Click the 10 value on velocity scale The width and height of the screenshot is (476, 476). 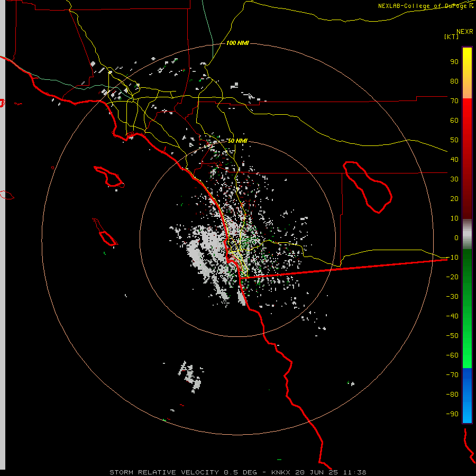(454, 218)
